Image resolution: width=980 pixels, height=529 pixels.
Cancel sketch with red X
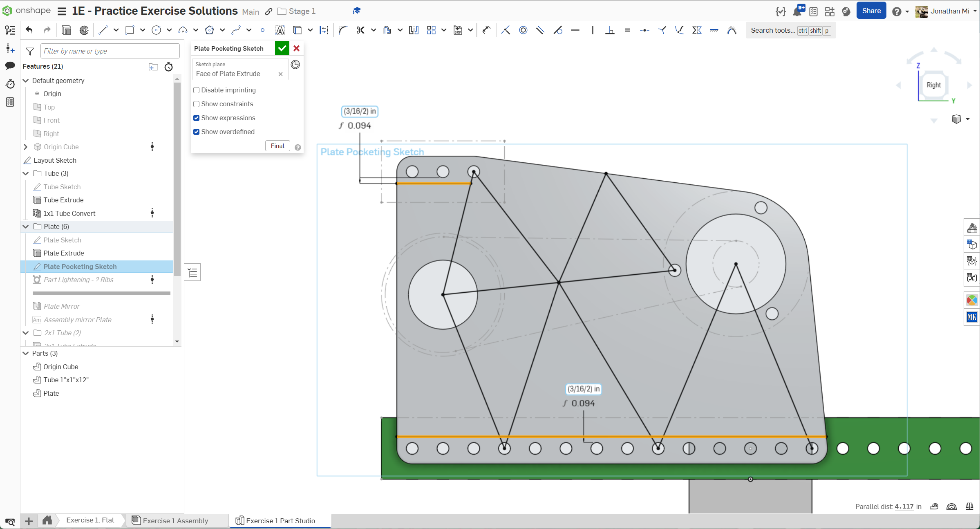(297, 48)
